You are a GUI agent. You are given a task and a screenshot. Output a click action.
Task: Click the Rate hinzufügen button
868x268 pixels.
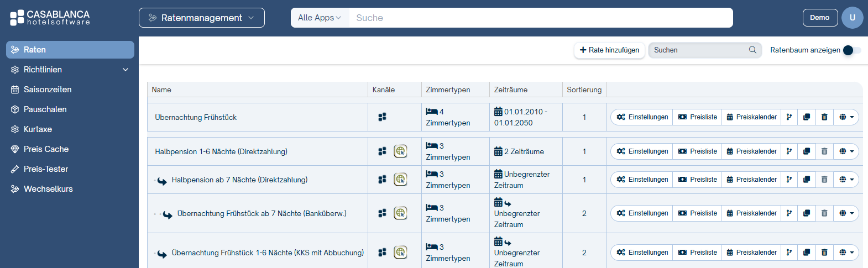tap(609, 50)
